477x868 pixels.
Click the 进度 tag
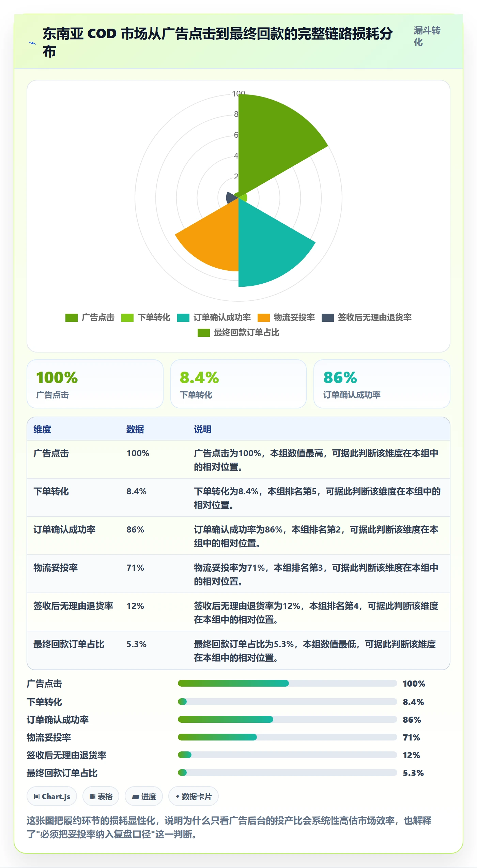click(144, 796)
